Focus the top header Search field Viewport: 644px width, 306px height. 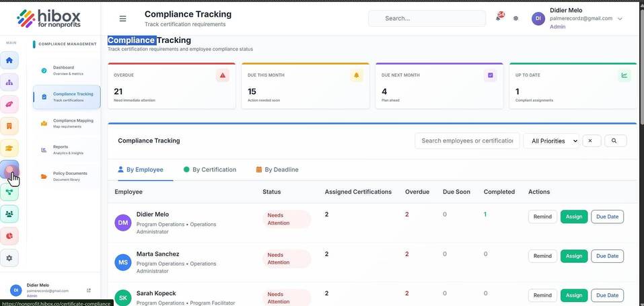pos(427,18)
